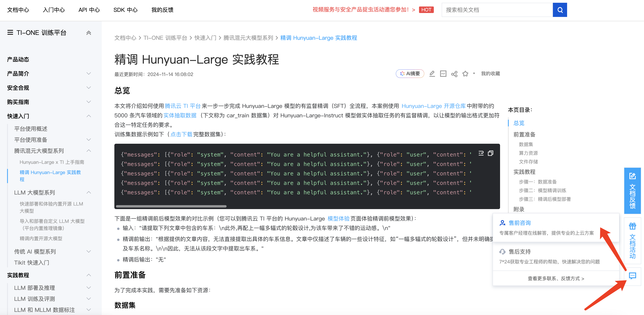Viewport: 644px width, 315px height.
Task: Expand LLM 训练及评测 submenu
Action: tap(89, 299)
